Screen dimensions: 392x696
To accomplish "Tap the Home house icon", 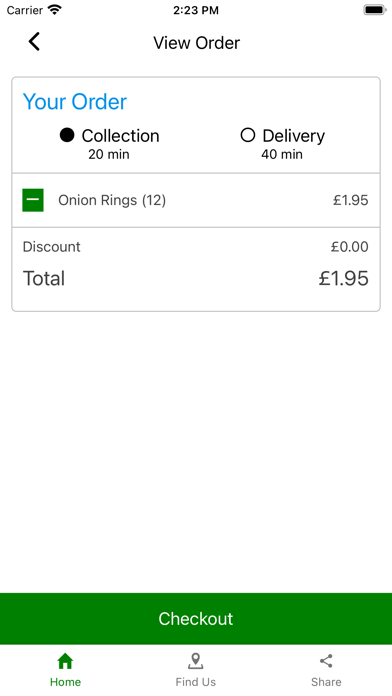I will pos(65,661).
